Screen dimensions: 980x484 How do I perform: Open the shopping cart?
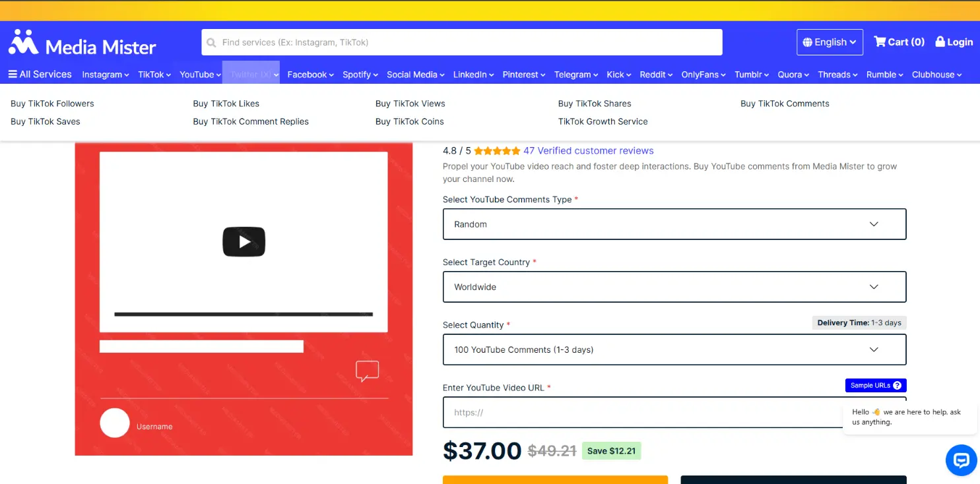pyautogui.click(x=898, y=41)
